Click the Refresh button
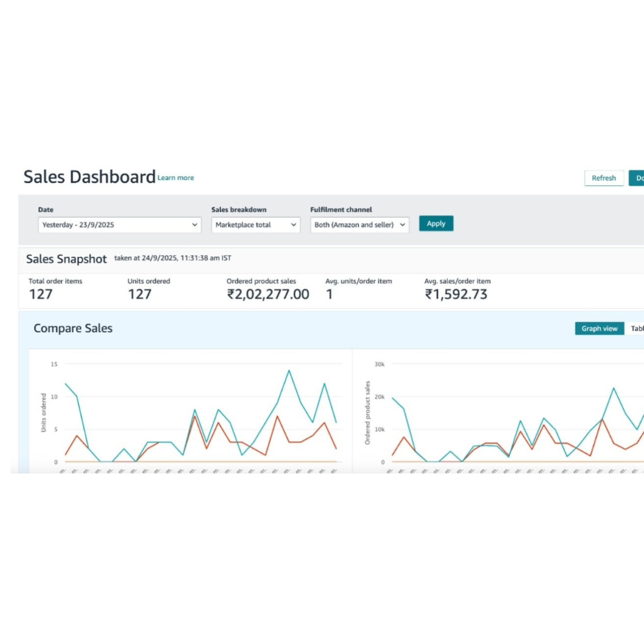This screenshot has width=644, height=644. 603,178
